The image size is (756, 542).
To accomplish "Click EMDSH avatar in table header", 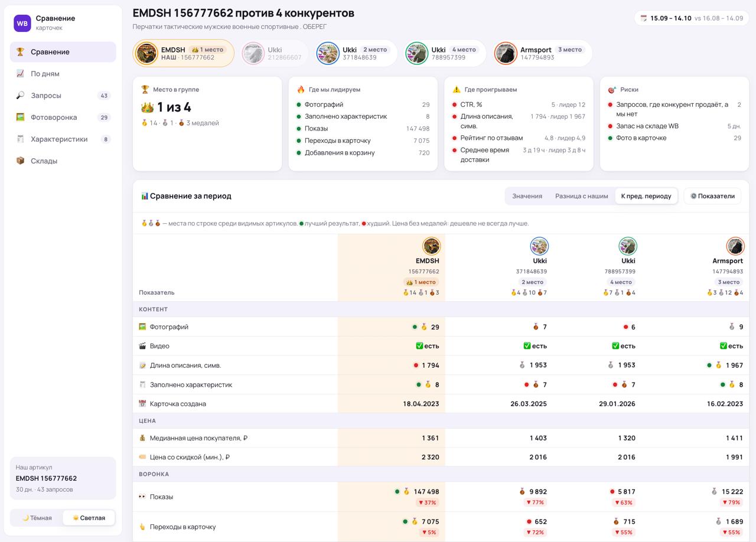I will [x=431, y=246].
